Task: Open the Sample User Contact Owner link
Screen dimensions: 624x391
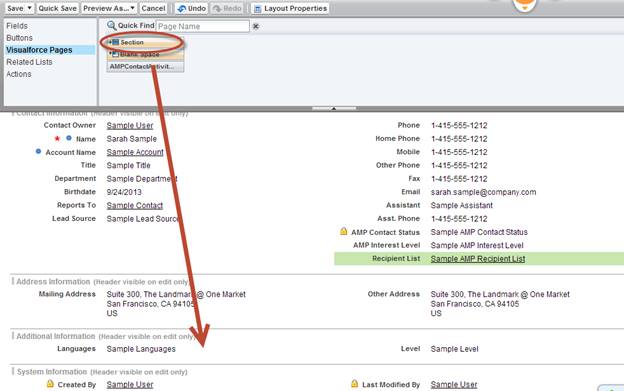Action: pos(130,125)
